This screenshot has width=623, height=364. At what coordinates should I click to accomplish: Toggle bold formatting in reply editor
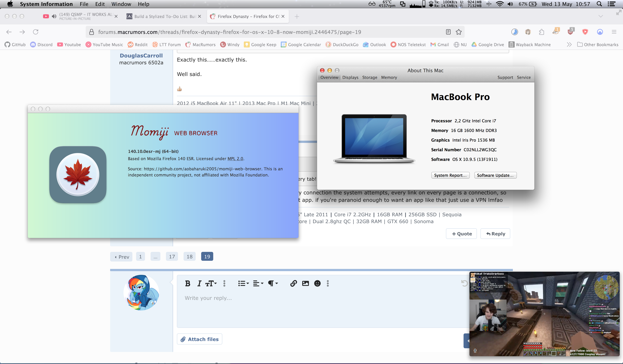[188, 283]
